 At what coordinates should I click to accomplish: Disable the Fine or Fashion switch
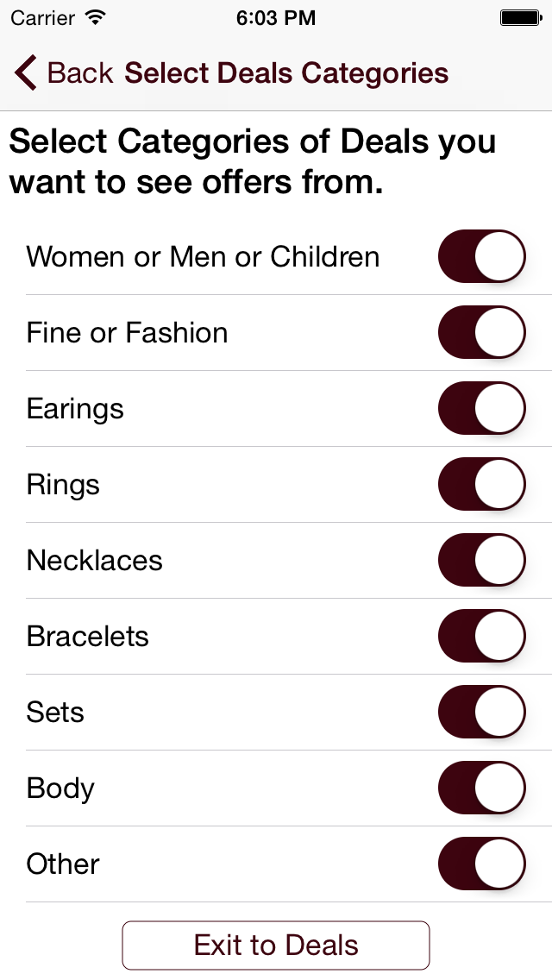point(481,332)
